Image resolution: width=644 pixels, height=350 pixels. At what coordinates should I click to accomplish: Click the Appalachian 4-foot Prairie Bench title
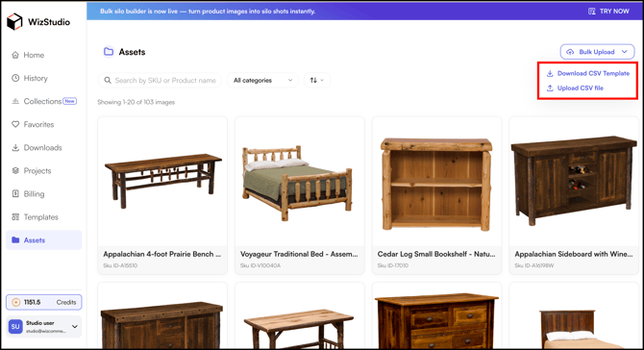pyautogui.click(x=162, y=254)
